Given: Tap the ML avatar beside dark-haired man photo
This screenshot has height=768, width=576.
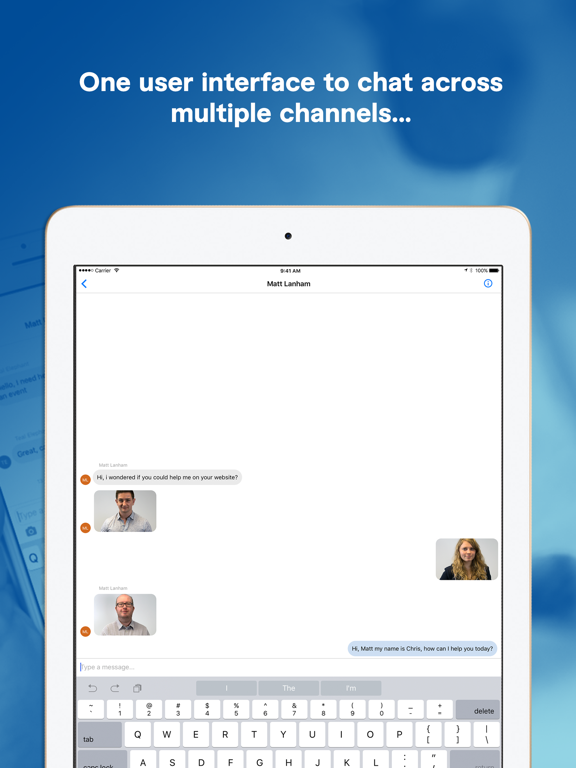Looking at the screenshot, I should point(85,528).
